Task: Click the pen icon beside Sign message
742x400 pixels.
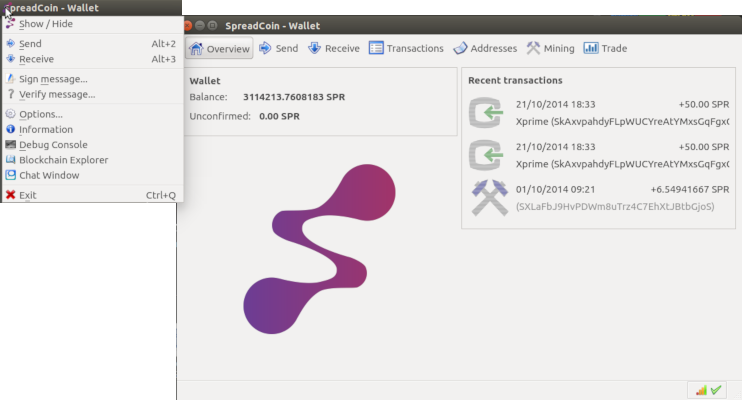Action: (x=10, y=79)
